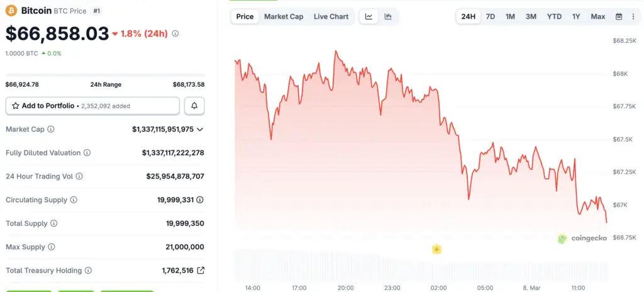Select the 24H time range
The image size is (644, 292).
pyautogui.click(x=469, y=16)
